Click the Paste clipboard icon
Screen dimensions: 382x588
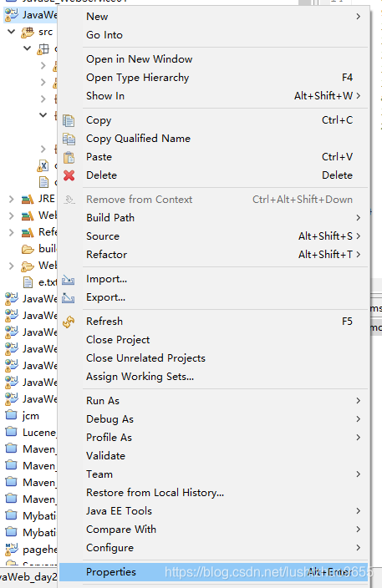69,157
